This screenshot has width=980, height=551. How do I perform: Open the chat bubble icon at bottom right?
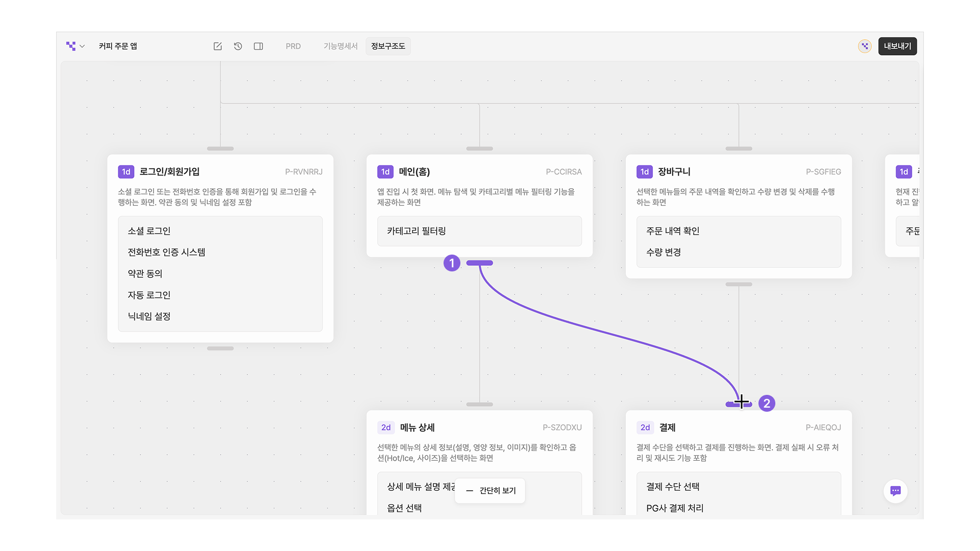coord(895,491)
